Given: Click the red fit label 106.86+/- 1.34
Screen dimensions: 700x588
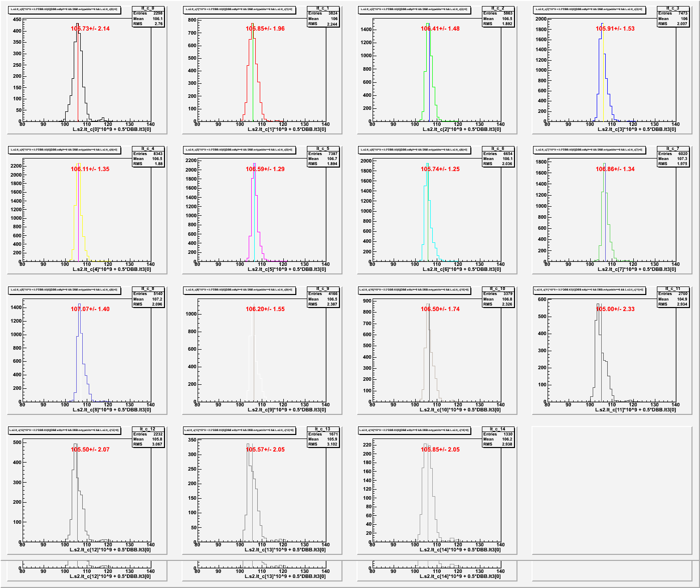Looking at the screenshot, I should tap(615, 169).
